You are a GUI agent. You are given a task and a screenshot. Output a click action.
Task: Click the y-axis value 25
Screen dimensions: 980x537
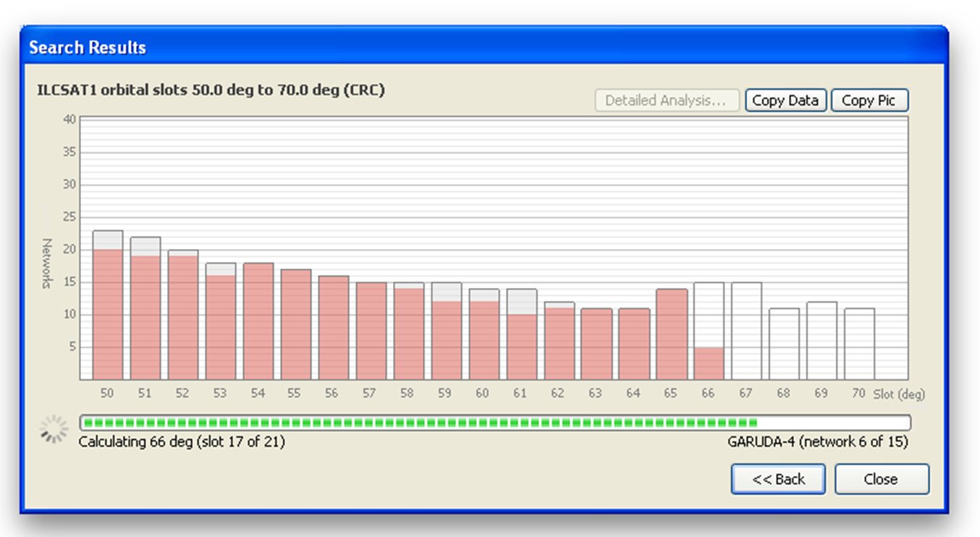(70, 217)
